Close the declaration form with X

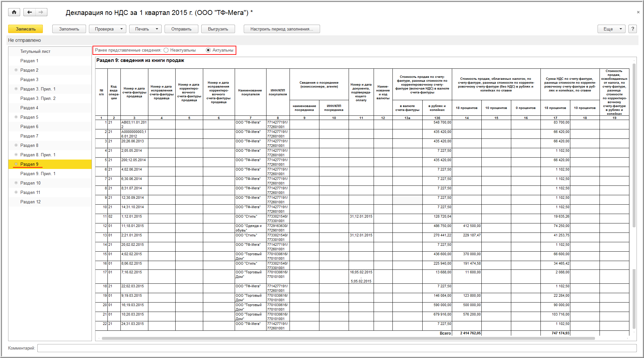[638, 12]
